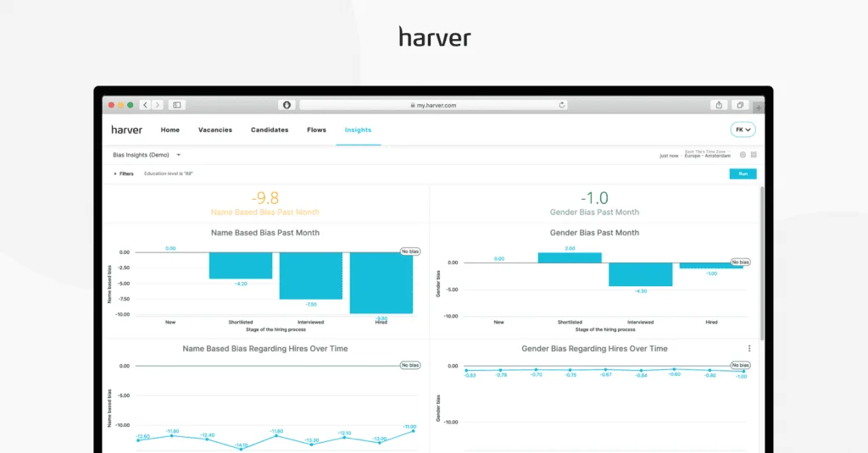Click No bias label in Gender Bias Over Time chart
Screen dimensions: 868x453
(x=740, y=365)
